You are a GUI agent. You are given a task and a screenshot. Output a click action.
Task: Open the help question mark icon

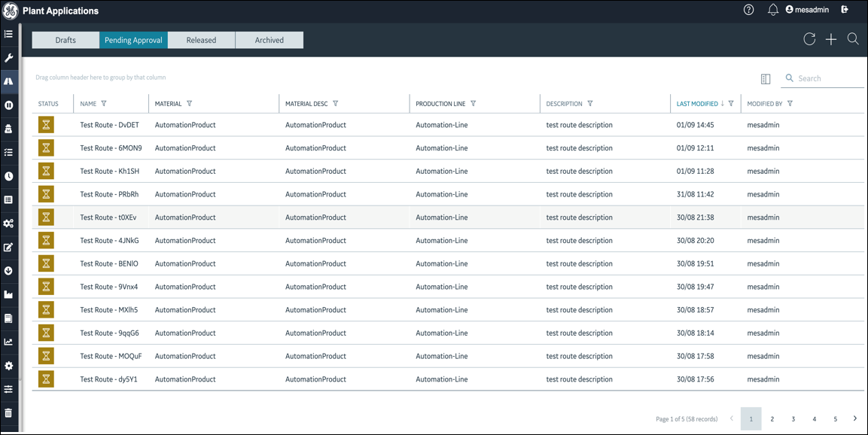(748, 10)
